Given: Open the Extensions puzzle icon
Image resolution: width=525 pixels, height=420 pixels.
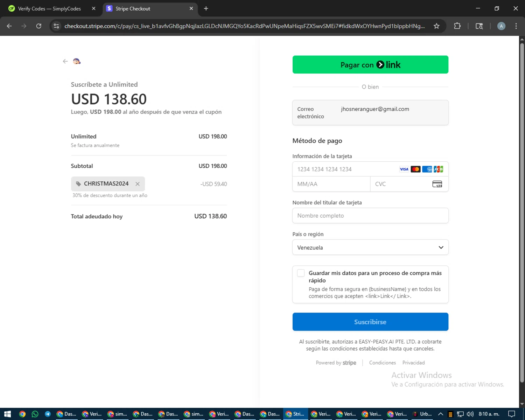Looking at the screenshot, I should pos(457,26).
